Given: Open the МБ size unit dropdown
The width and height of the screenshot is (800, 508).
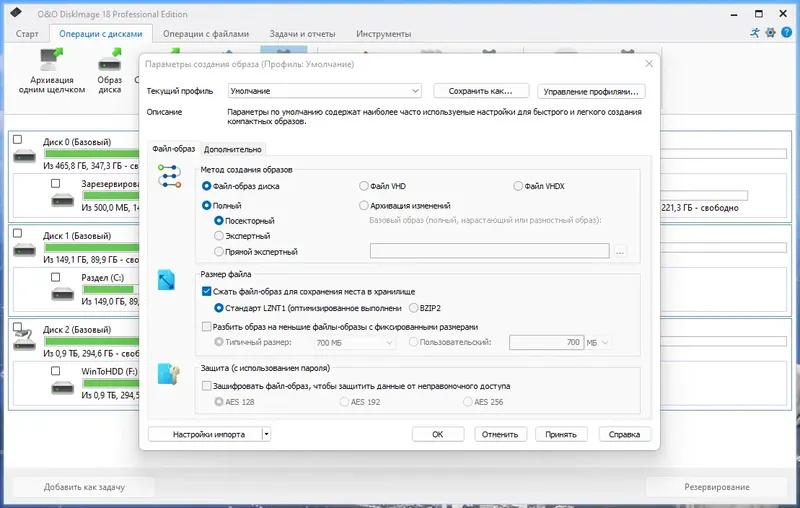Looking at the screenshot, I should (x=597, y=343).
